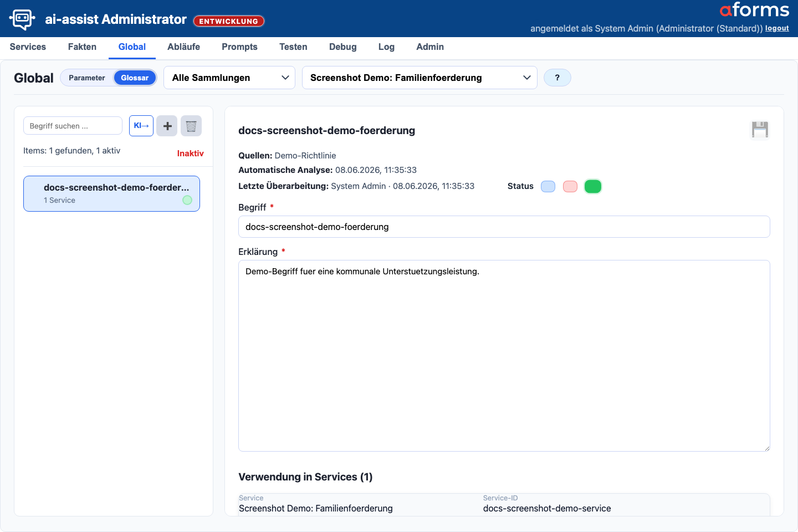
Task: Add a new glossary term with plus icon
Action: click(167, 126)
